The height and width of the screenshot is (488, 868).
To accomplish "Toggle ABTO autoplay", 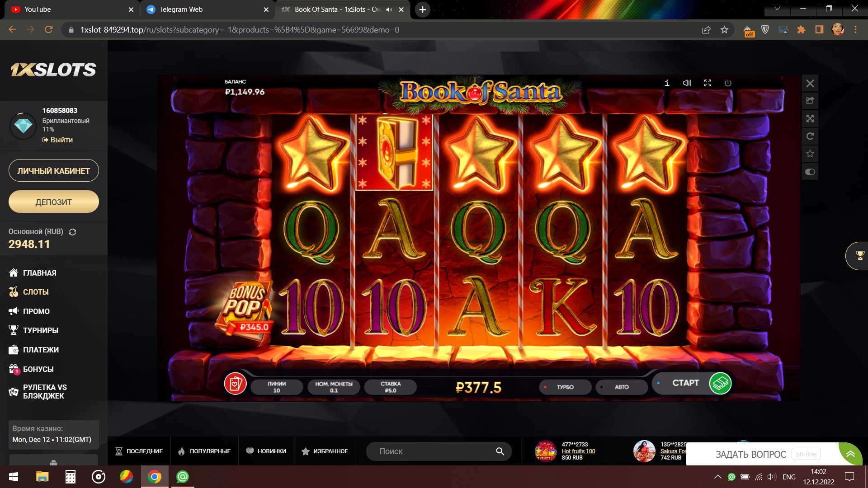I will (622, 387).
